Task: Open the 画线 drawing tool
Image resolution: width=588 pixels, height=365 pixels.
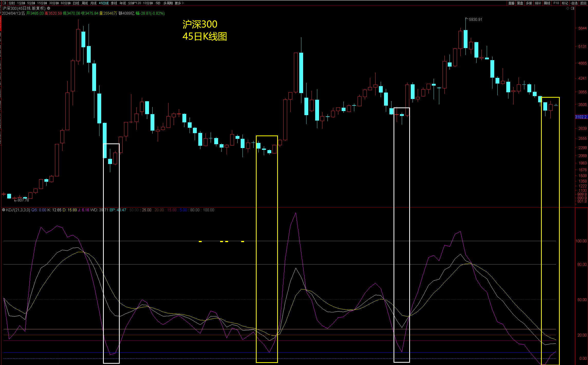Action: [x=547, y=3]
